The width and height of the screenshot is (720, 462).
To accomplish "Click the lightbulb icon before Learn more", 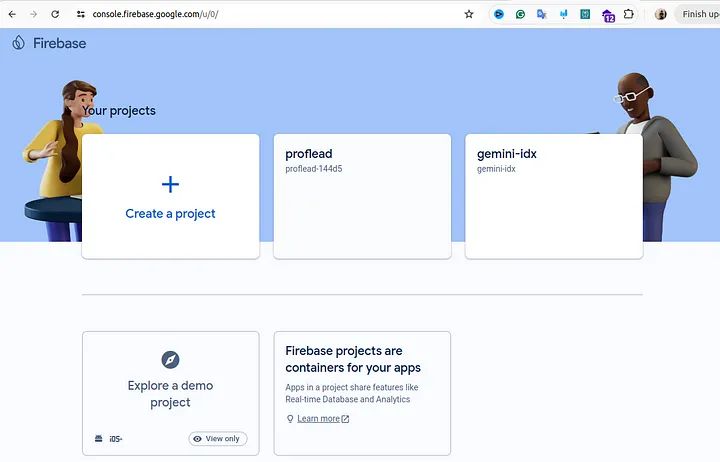I will 290,419.
